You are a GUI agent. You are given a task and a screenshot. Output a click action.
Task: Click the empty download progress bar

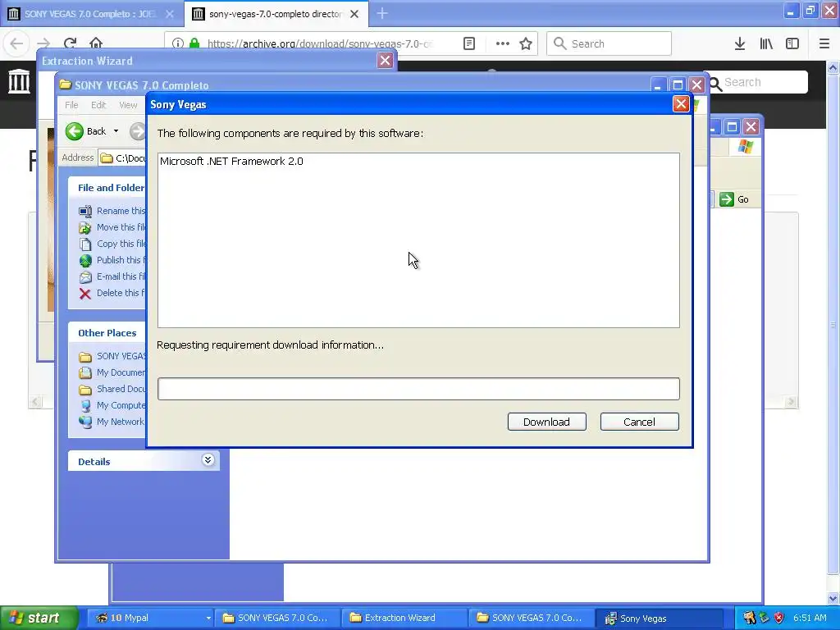point(418,389)
